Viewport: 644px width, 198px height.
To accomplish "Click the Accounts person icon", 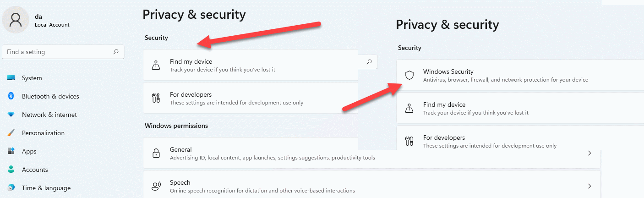I will click(11, 170).
